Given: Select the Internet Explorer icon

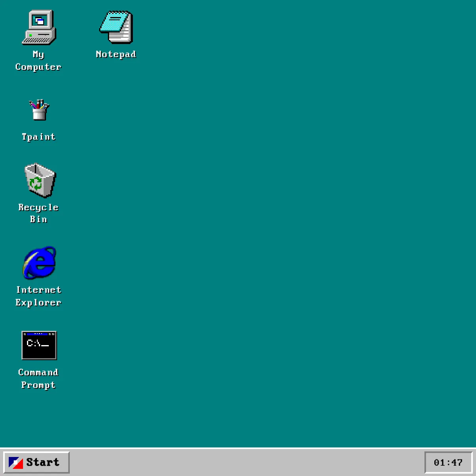Looking at the screenshot, I should 39,263.
